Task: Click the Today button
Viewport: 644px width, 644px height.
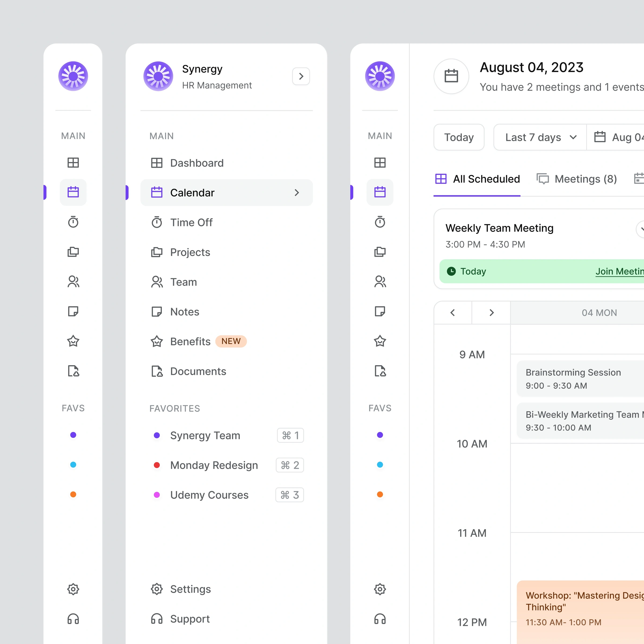Action: click(459, 137)
